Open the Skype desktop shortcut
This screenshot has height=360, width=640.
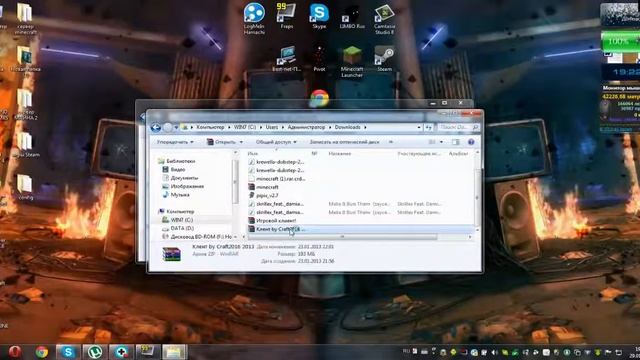319,16
